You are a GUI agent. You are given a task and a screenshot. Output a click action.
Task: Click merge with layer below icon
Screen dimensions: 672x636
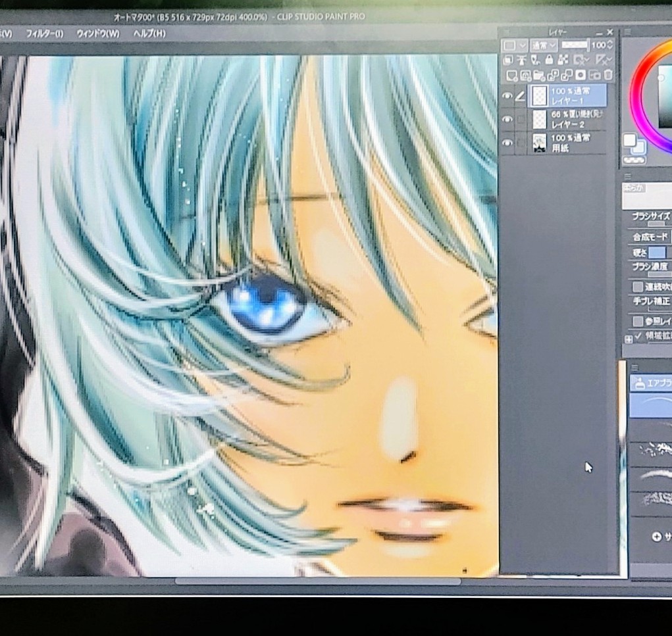click(567, 76)
